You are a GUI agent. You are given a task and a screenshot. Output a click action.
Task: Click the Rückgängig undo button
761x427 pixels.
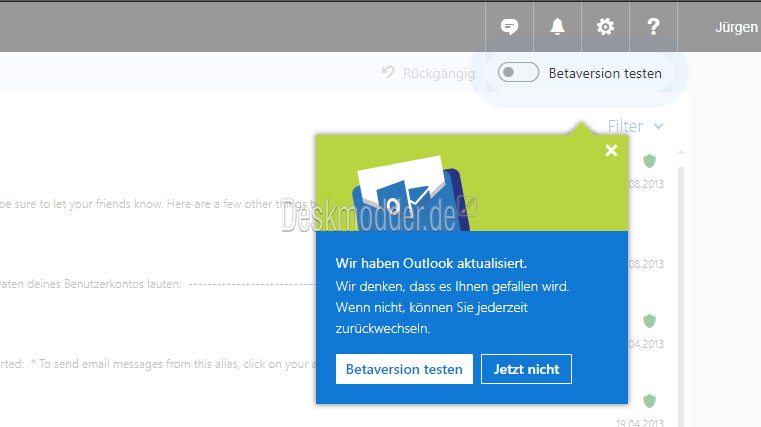pos(428,73)
